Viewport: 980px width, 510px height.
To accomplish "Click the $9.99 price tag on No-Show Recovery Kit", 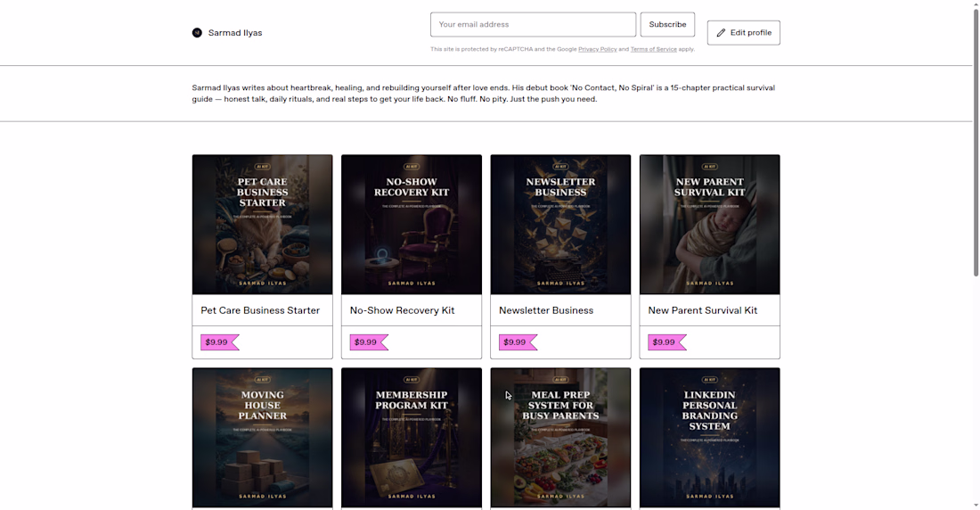I will tap(369, 342).
